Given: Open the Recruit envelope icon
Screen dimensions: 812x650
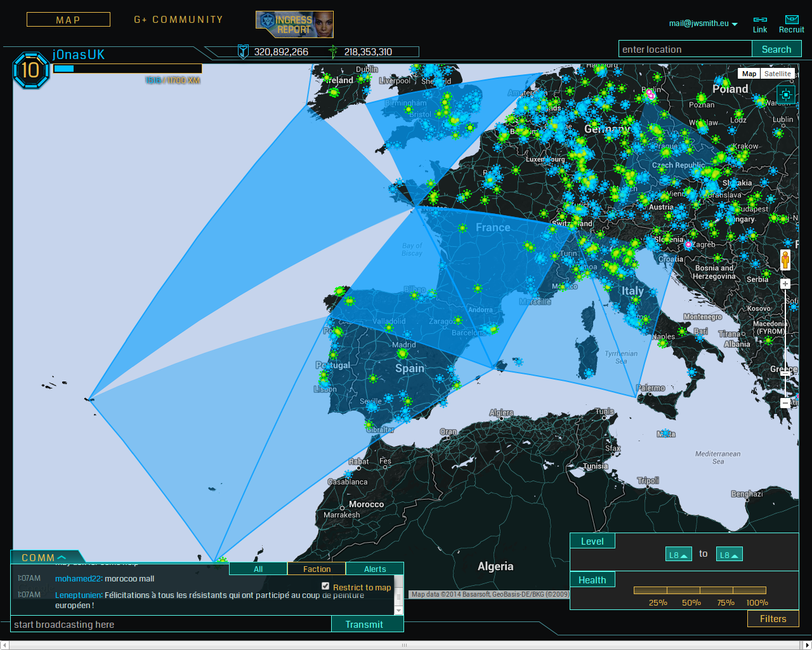Looking at the screenshot, I should pyautogui.click(x=791, y=20).
